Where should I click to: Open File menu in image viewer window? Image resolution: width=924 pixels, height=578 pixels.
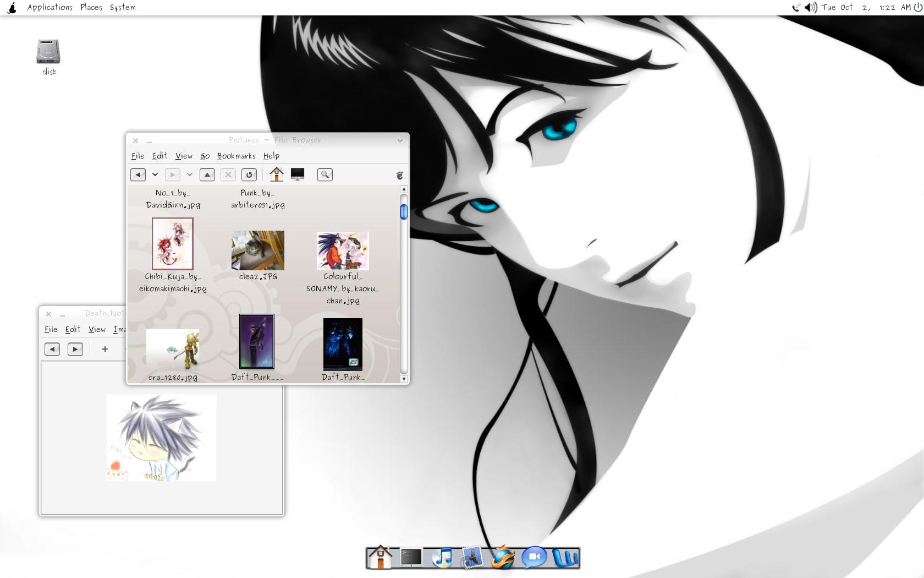51,329
